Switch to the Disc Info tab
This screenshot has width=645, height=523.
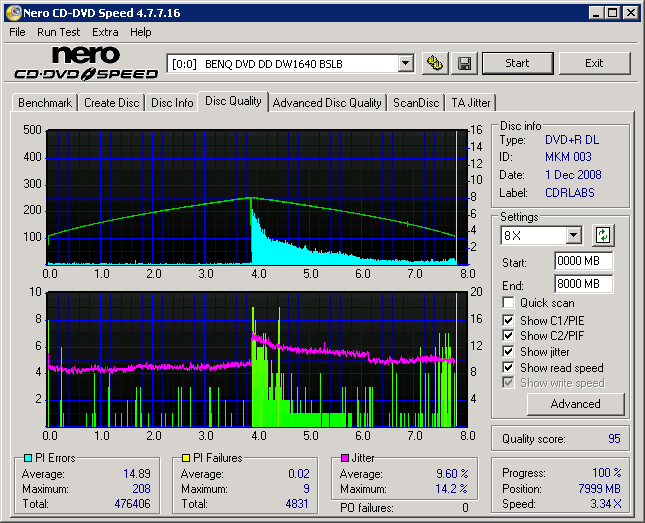coord(172,103)
